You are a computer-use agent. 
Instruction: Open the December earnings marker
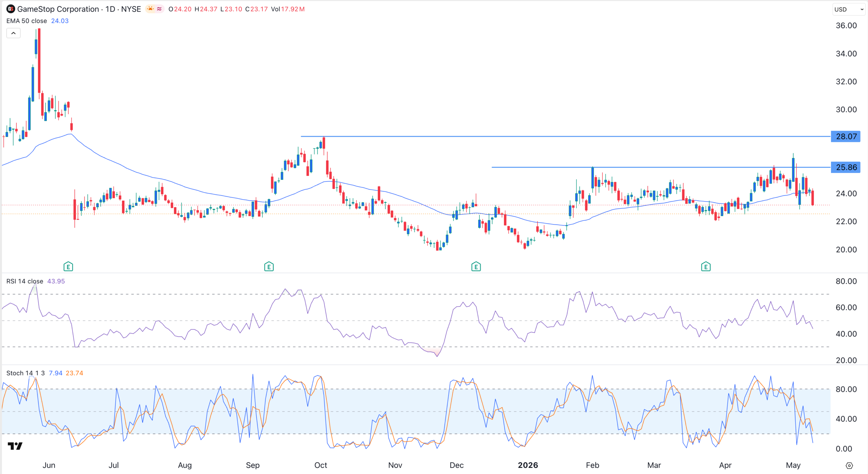point(476,267)
